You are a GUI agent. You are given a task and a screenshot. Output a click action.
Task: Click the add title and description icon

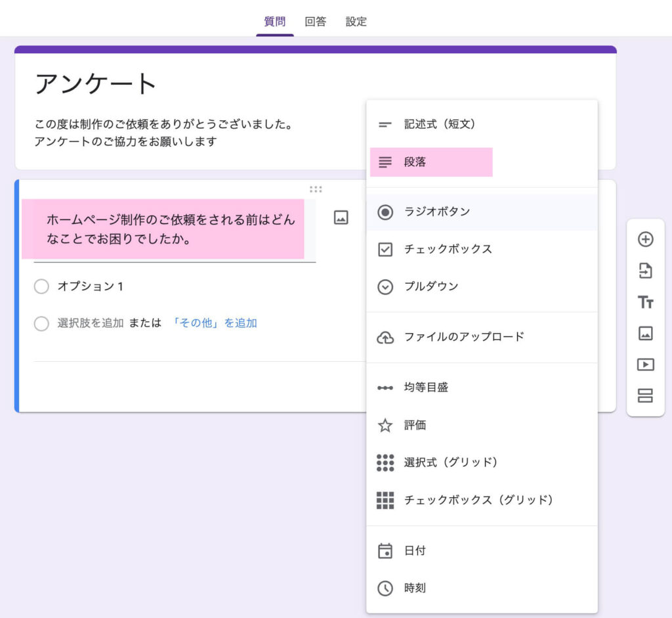coord(646,302)
